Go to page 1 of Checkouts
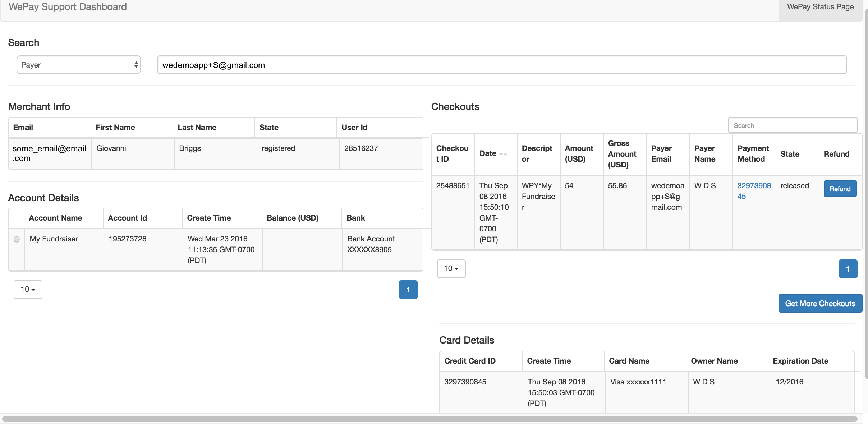Image resolution: width=868 pixels, height=424 pixels. (x=848, y=269)
